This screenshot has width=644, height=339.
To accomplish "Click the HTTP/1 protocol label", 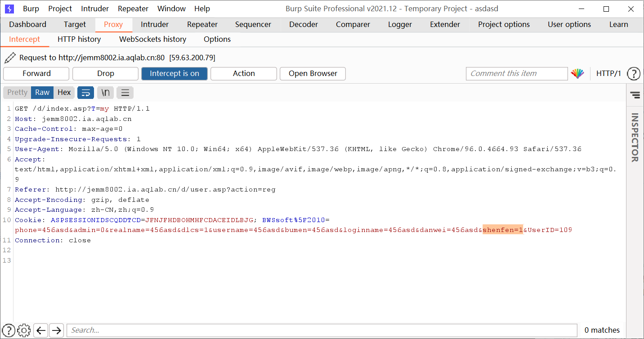I will point(608,73).
